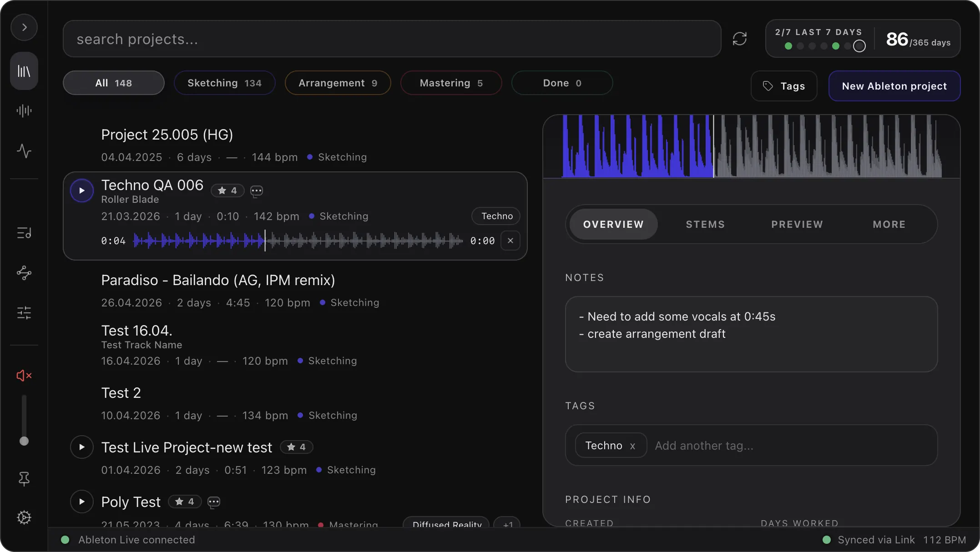Switch to the Stems tab
This screenshot has height=552, width=980.
pos(705,224)
